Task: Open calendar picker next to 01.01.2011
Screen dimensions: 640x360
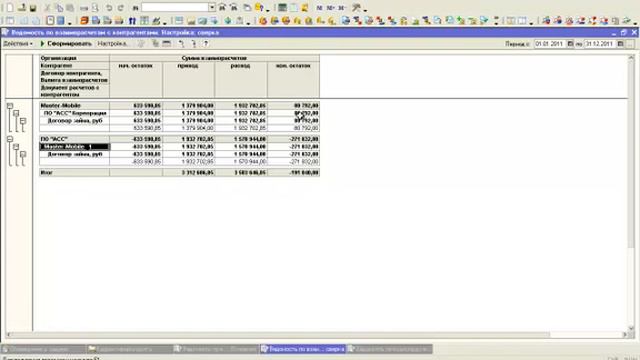Action: [570, 44]
